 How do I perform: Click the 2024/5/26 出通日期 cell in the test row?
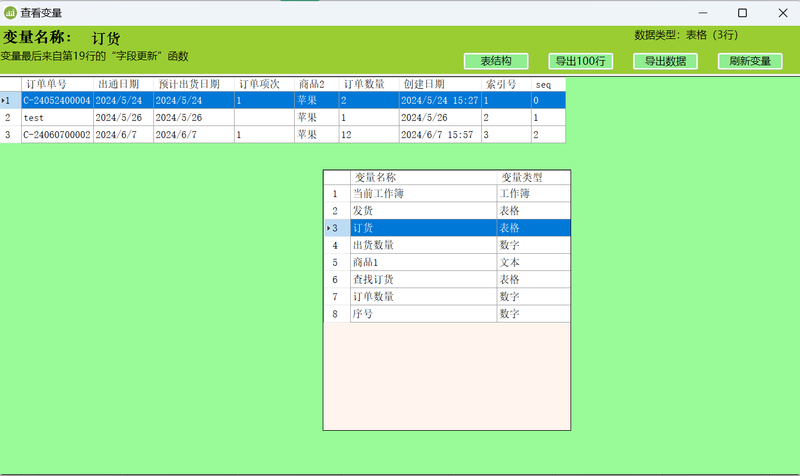(123, 118)
